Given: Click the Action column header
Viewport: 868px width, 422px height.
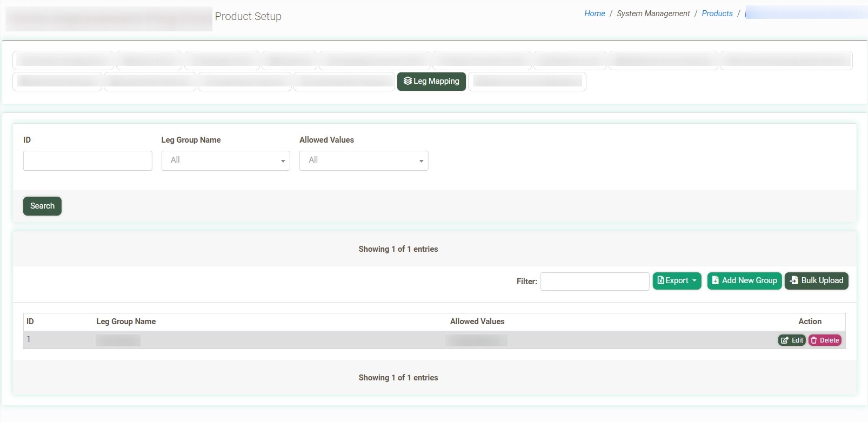Looking at the screenshot, I should pos(810,321).
